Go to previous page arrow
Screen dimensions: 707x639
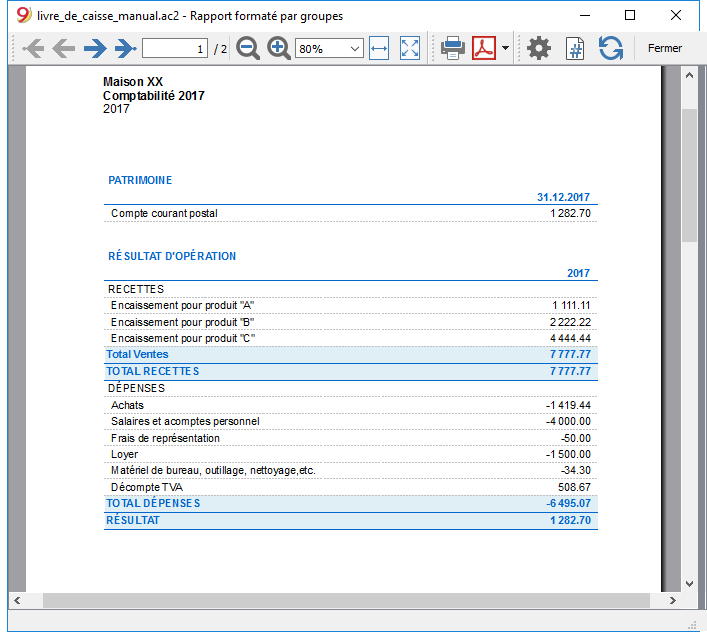64,48
